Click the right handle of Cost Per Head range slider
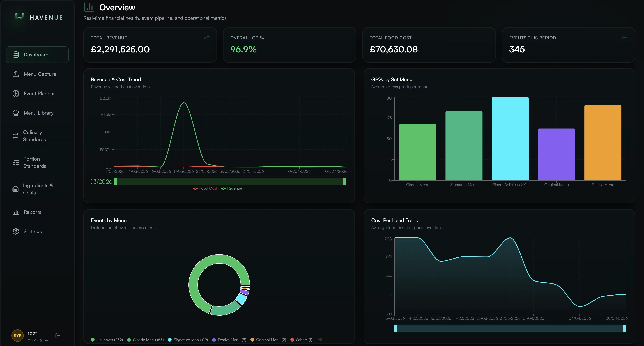 (624, 328)
